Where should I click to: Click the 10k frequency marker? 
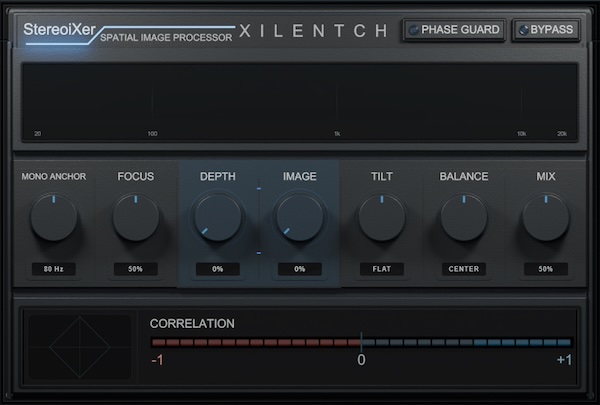[522, 134]
